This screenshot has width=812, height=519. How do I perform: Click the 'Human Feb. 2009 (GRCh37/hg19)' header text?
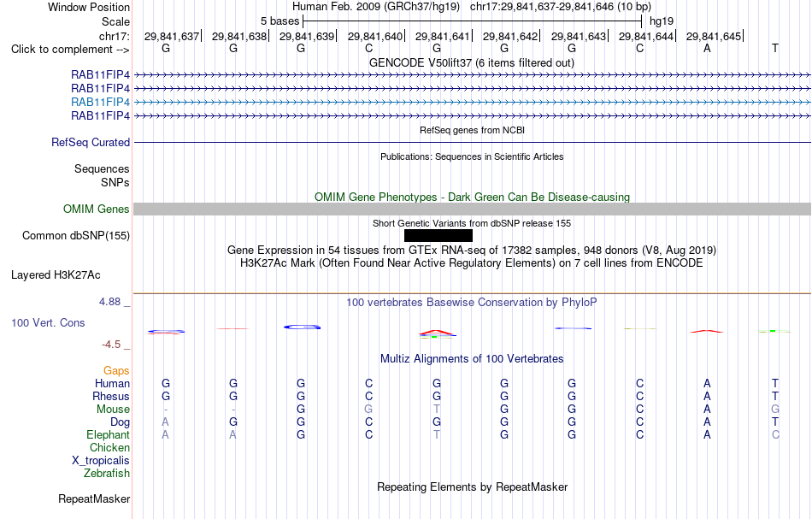click(376, 7)
